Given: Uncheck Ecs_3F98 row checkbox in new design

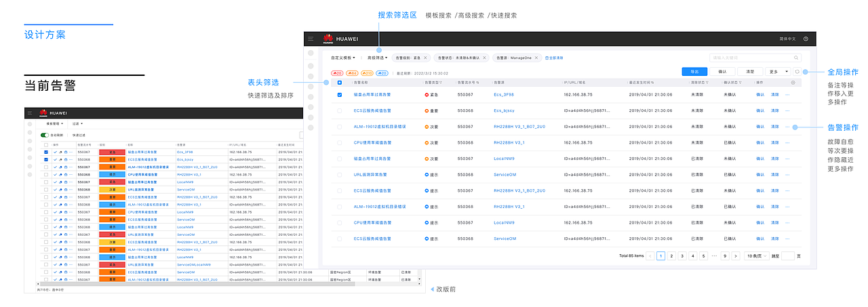Looking at the screenshot, I should click(x=340, y=95).
